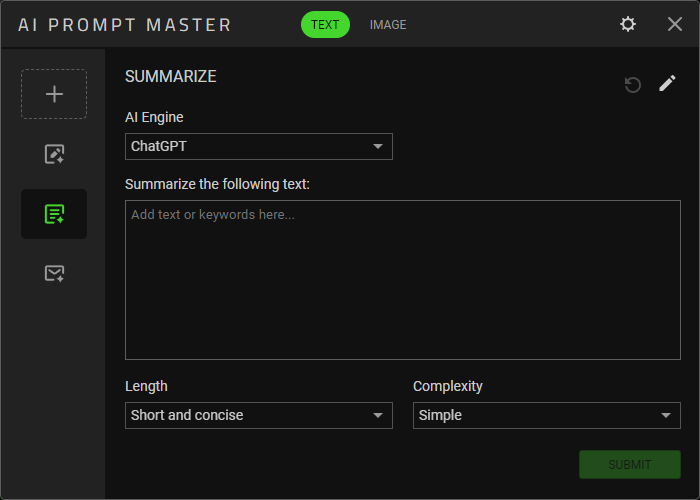Click the Complexity field label

coord(448,386)
